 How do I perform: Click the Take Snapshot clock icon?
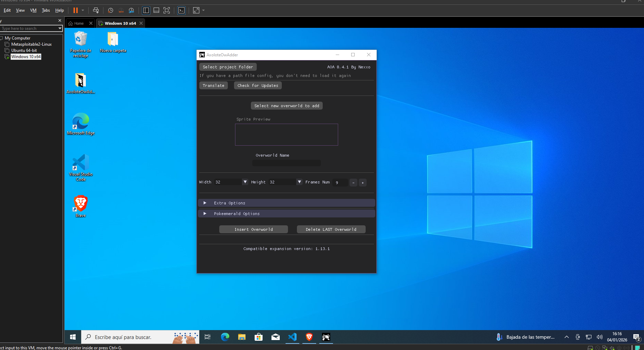click(x=110, y=10)
